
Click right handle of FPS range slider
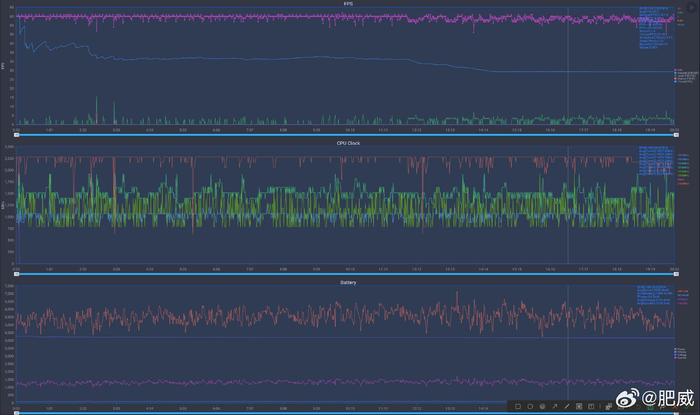[x=676, y=135]
